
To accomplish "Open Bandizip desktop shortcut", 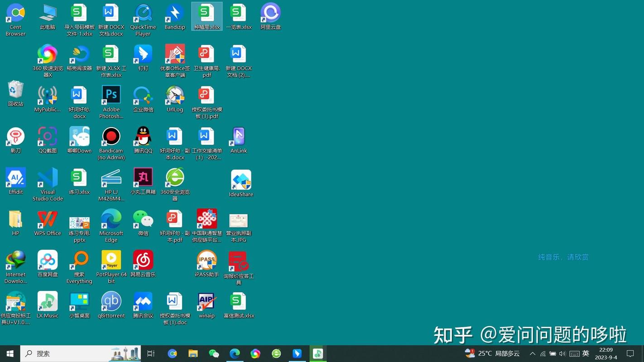I will click(175, 13).
